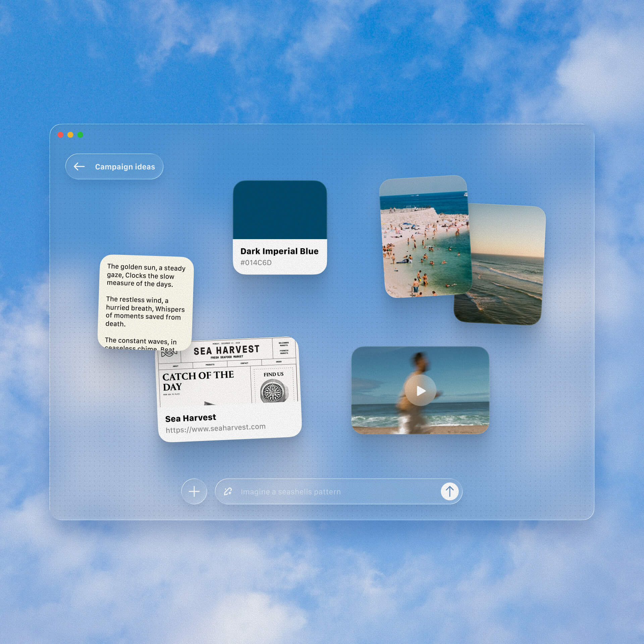
Task: Open the Campaign ideas board title
Action: [125, 167]
